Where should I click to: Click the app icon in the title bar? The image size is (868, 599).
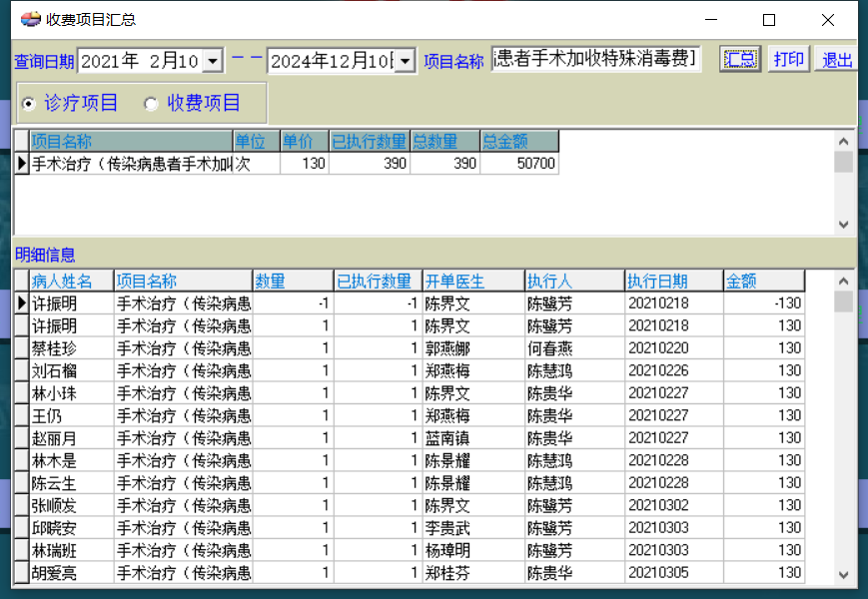[x=30, y=19]
